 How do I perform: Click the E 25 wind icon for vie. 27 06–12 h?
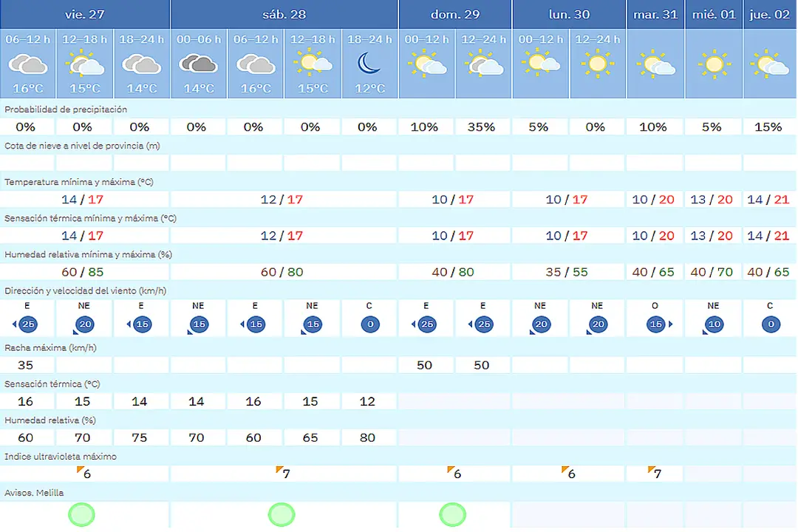click(27, 324)
